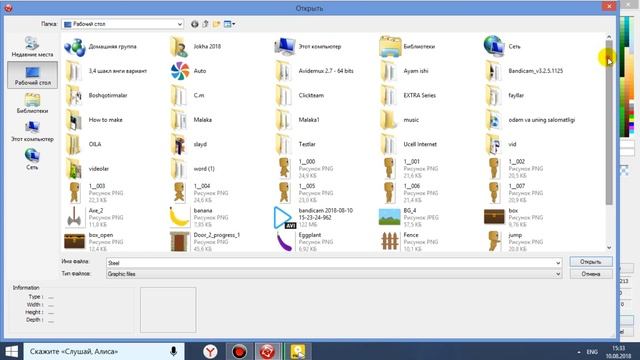Viewport: 640px width, 360px height.
Task: Open the Jokha 2018 folder
Action: point(196,47)
